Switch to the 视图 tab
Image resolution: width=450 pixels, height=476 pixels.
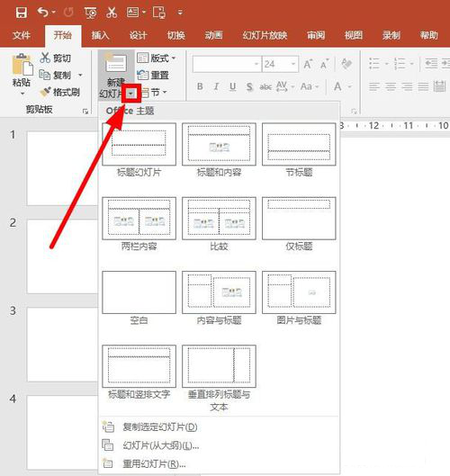(x=354, y=35)
